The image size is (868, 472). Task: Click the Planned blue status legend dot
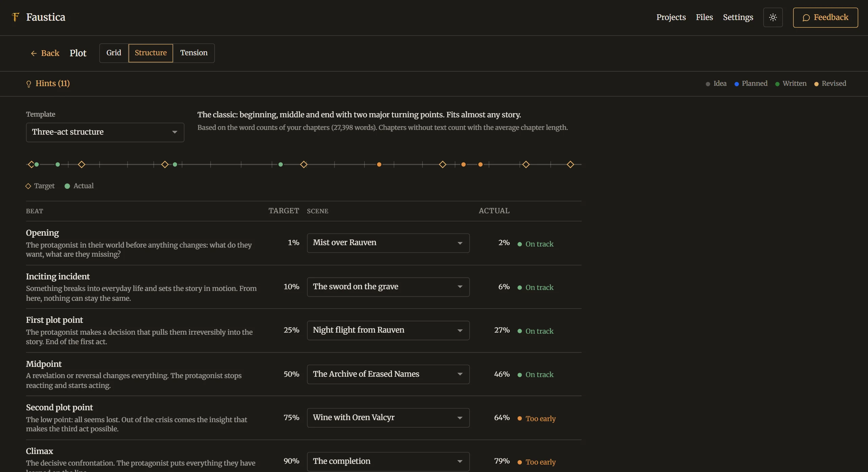click(x=736, y=84)
